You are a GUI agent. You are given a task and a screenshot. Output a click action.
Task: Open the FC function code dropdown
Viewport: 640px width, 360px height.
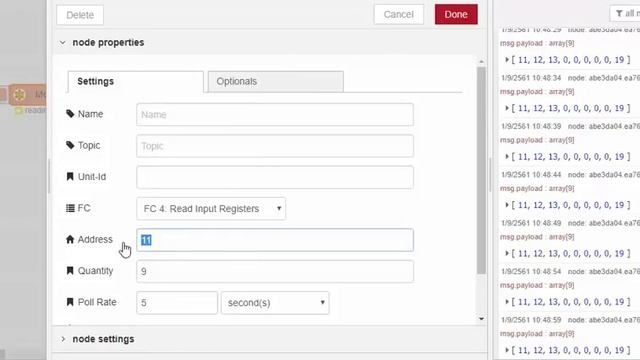click(211, 209)
